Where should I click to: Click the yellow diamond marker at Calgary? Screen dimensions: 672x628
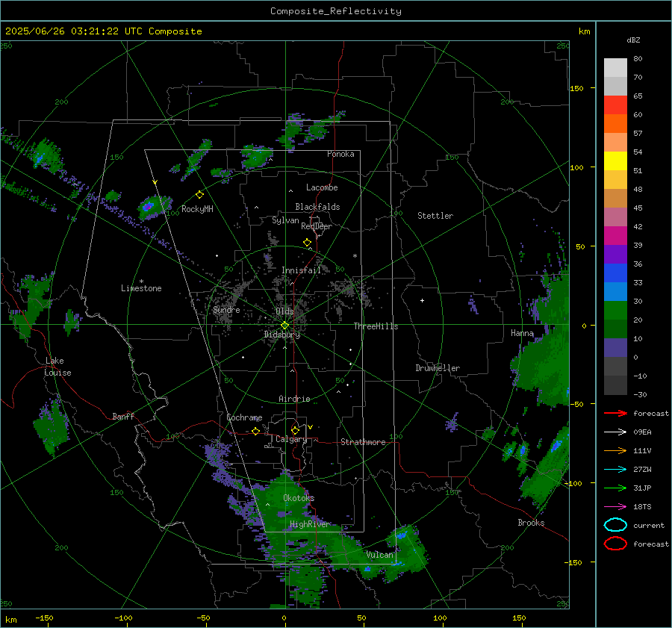pos(295,430)
